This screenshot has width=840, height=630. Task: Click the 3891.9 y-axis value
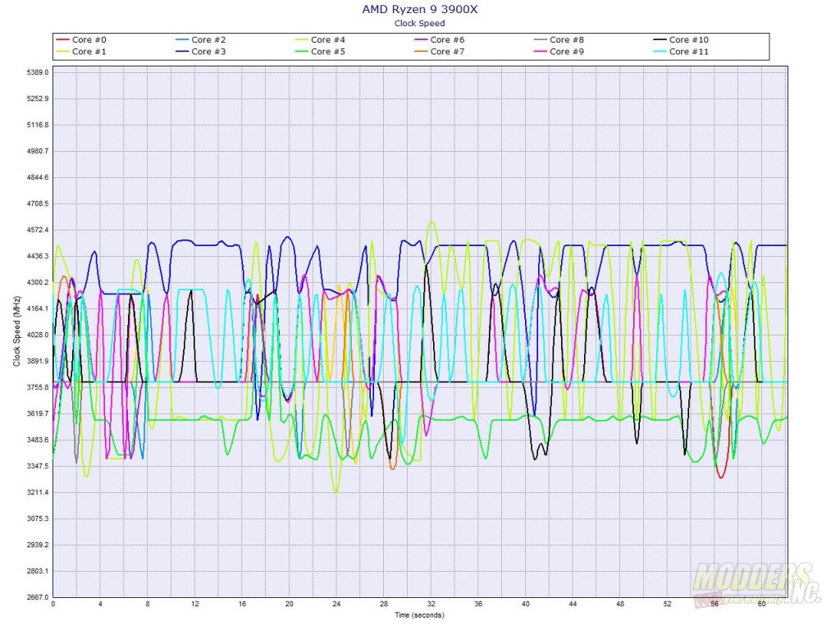pos(38,361)
